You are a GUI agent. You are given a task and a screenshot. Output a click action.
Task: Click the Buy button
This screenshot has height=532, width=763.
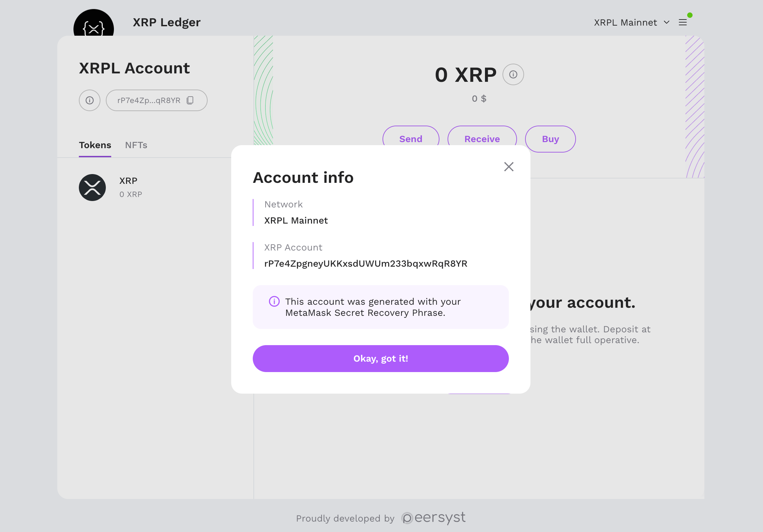(550, 139)
